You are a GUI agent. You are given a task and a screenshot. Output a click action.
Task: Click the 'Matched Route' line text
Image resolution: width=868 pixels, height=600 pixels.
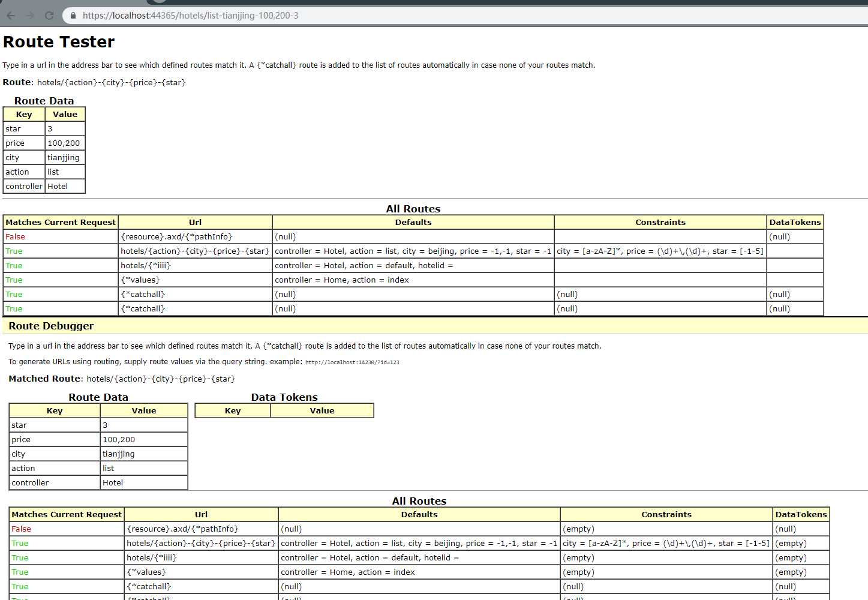(x=122, y=379)
